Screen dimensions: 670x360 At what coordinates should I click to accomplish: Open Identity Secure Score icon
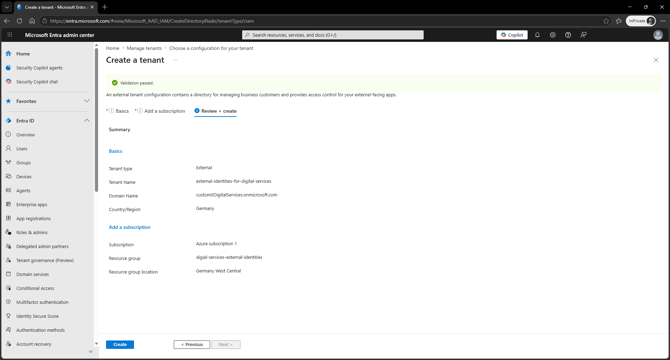(x=8, y=316)
